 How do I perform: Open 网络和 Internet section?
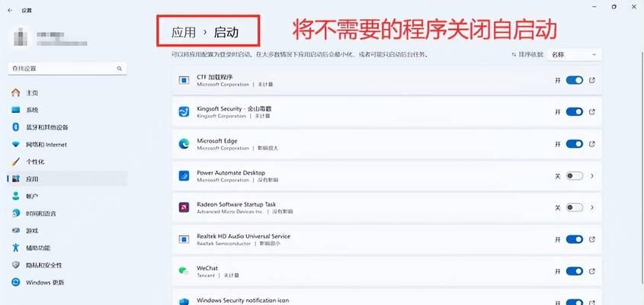click(46, 145)
